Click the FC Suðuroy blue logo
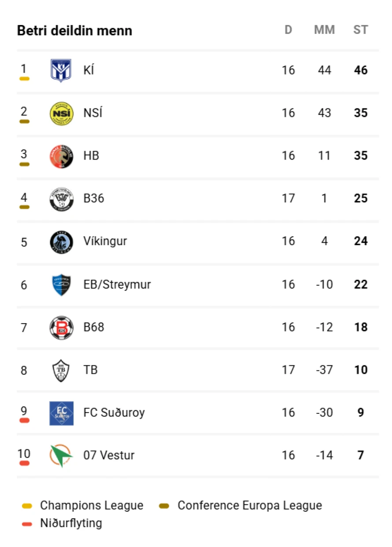This screenshot has width=392, height=547. coord(61,413)
